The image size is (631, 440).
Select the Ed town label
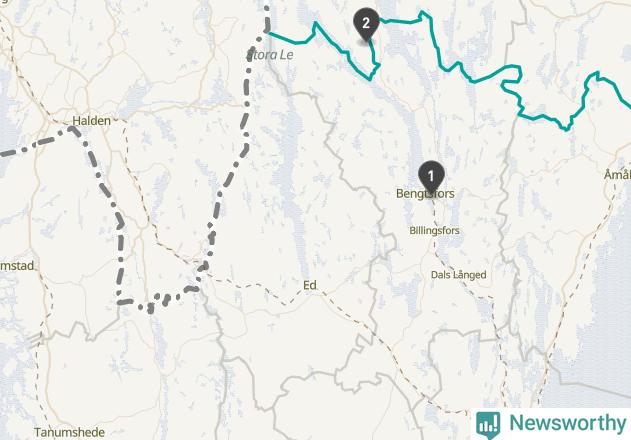(309, 285)
